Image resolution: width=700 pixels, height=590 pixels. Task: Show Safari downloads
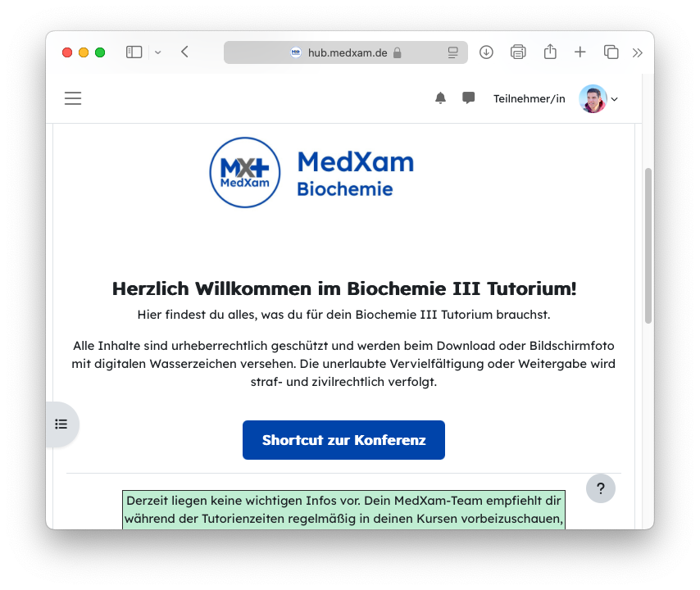click(x=486, y=52)
